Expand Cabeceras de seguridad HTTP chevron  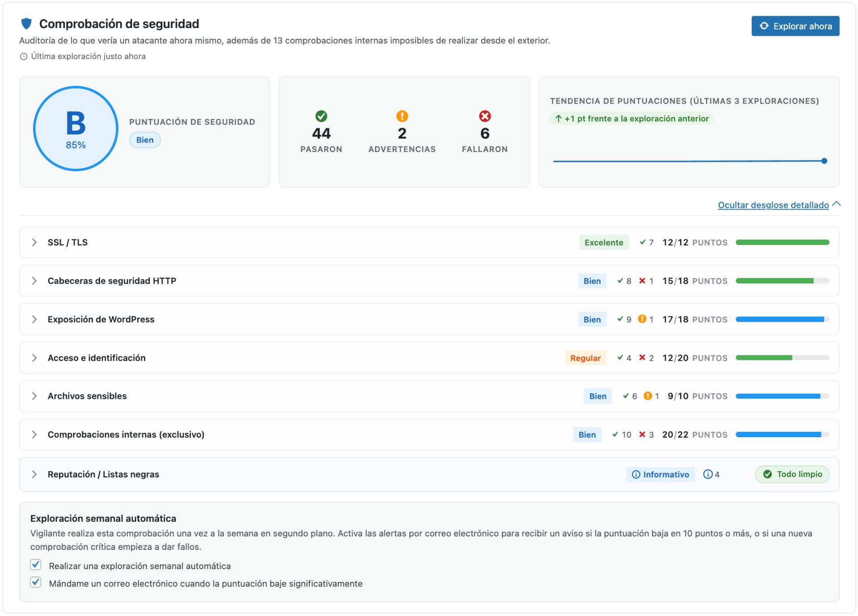[34, 281]
